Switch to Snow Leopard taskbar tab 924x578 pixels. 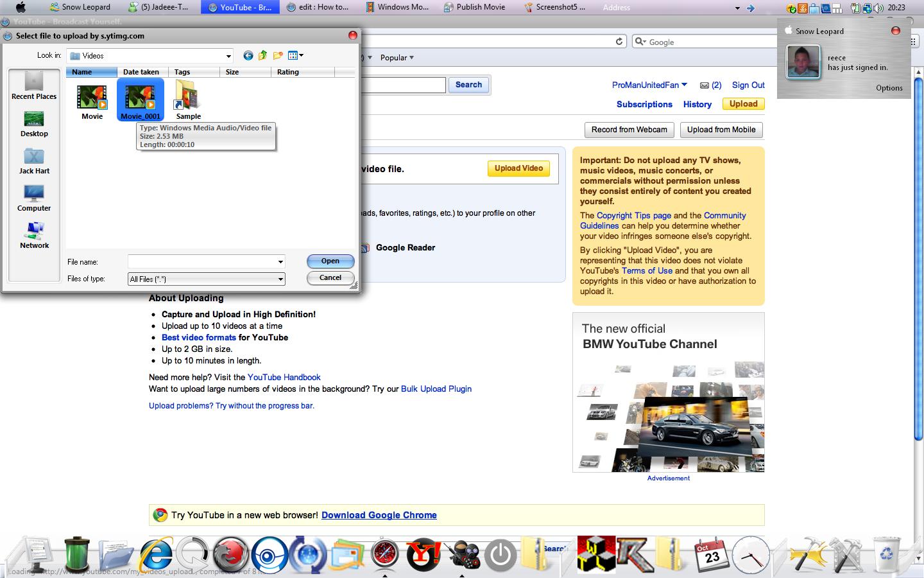click(80, 7)
